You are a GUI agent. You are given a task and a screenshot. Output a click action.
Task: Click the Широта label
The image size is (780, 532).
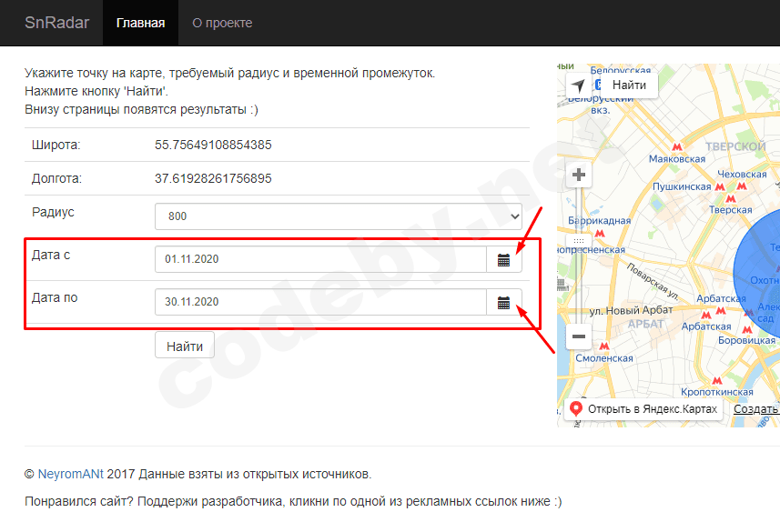coord(56,146)
